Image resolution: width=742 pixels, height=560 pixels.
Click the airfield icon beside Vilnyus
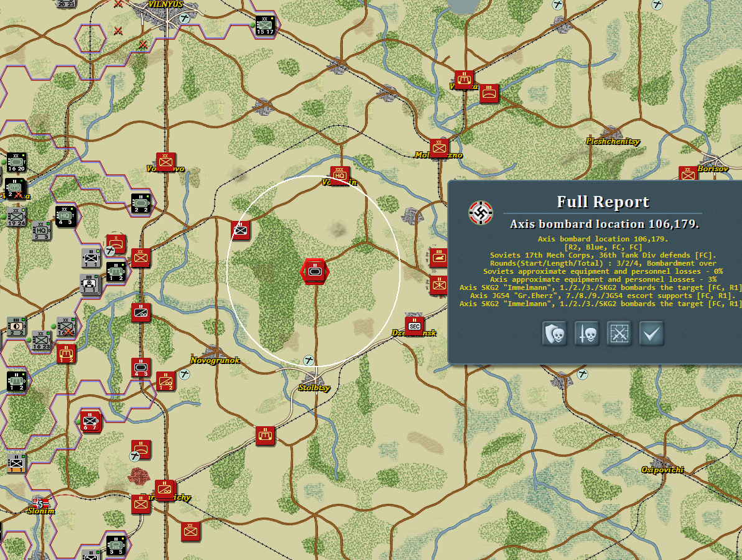coord(185,18)
